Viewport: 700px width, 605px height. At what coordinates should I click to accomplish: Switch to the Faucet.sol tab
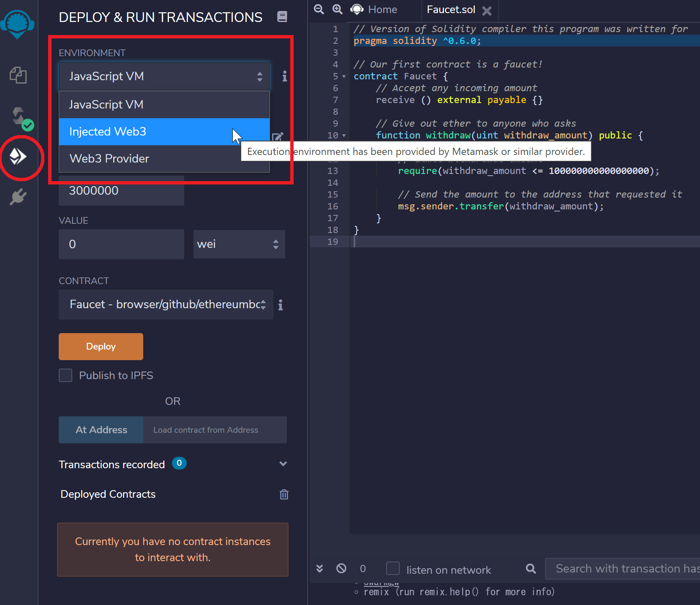(451, 9)
